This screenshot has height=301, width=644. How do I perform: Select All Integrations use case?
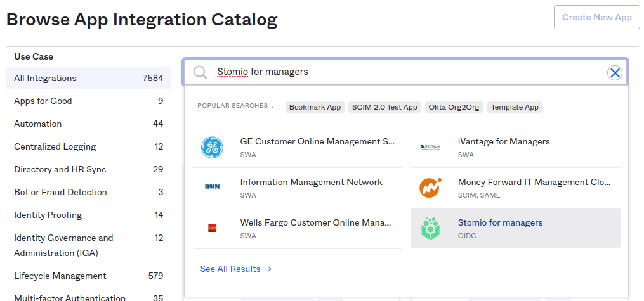(89, 78)
